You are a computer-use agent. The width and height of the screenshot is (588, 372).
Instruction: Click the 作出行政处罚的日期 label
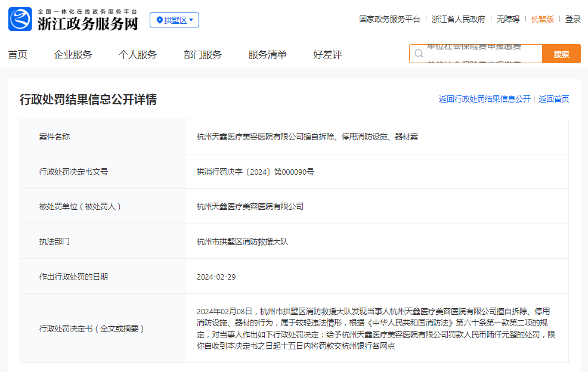pyautogui.click(x=73, y=277)
